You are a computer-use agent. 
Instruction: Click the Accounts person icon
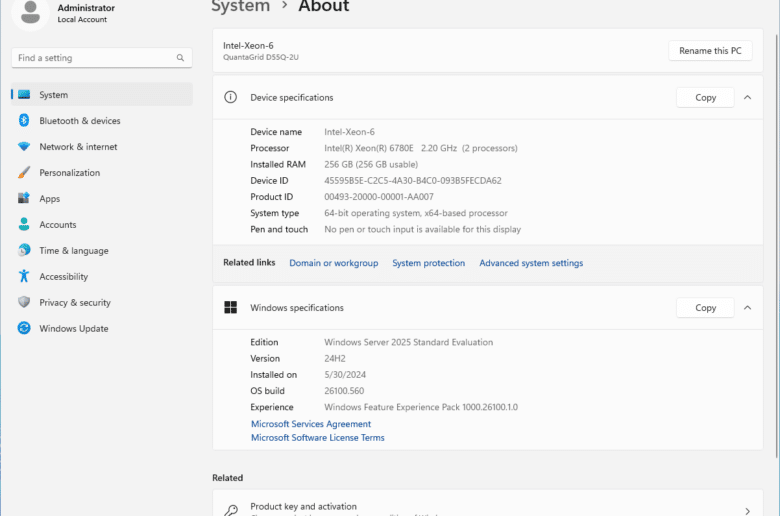pos(24,224)
